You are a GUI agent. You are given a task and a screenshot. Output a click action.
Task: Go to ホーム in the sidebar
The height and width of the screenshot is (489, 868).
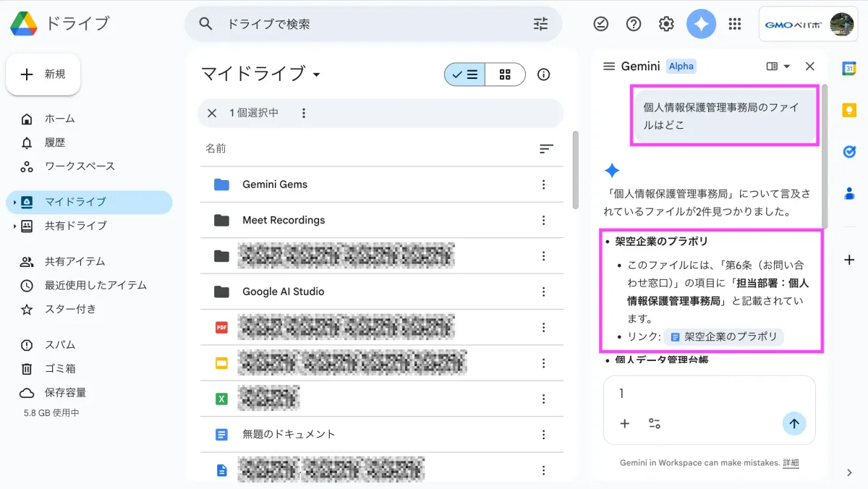(59, 119)
